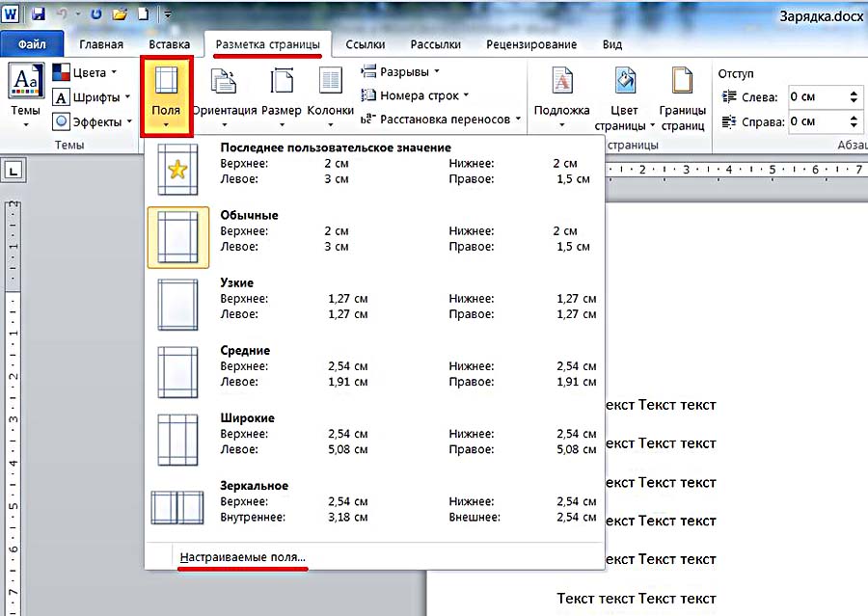The width and height of the screenshot is (868, 616).
Task: Click the Save icon in quick access toolbar
Action: [x=39, y=14]
